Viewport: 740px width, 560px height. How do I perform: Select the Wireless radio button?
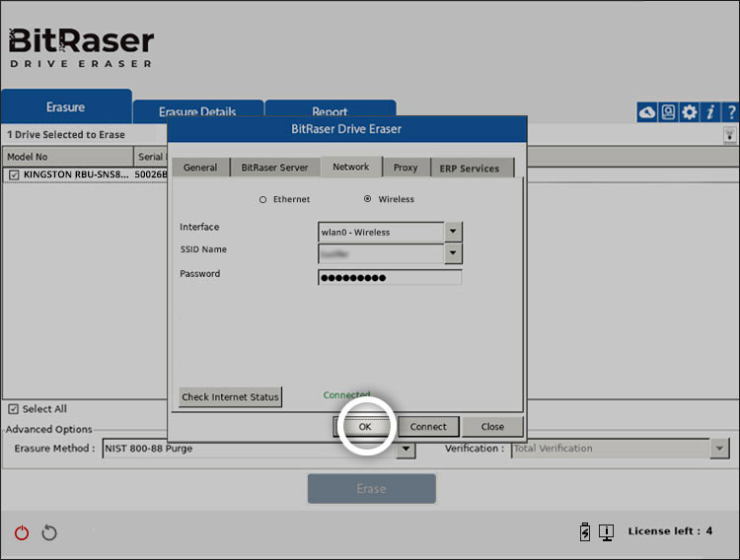coord(367,199)
